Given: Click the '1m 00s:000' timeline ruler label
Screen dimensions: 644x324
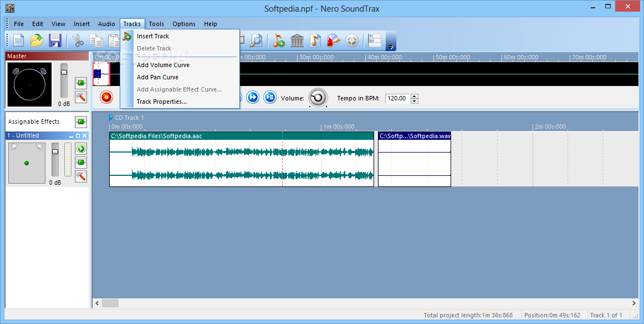Looking at the screenshot, I should [x=339, y=126].
